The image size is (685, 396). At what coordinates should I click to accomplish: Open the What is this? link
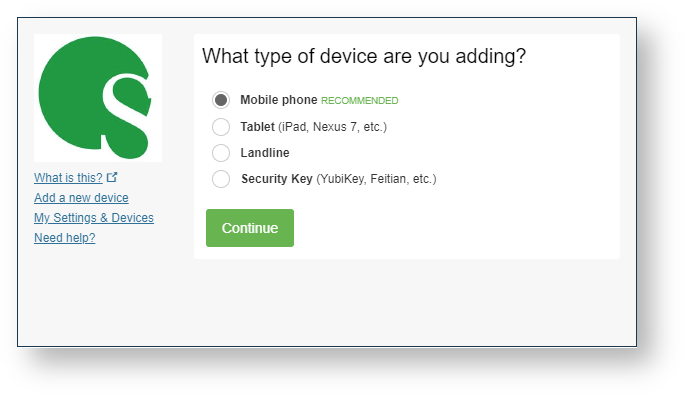tap(68, 177)
